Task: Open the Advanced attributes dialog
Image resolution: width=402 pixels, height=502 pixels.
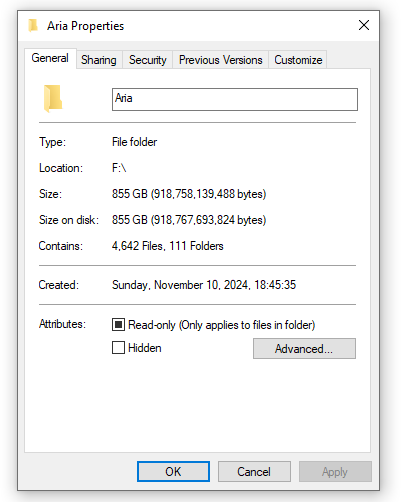Action: point(304,349)
